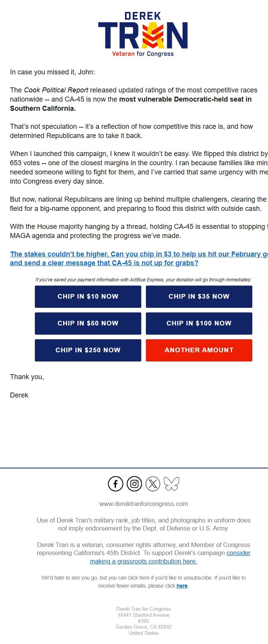Chip in $50 now
This screenshot has height=644, width=268.
point(88,323)
